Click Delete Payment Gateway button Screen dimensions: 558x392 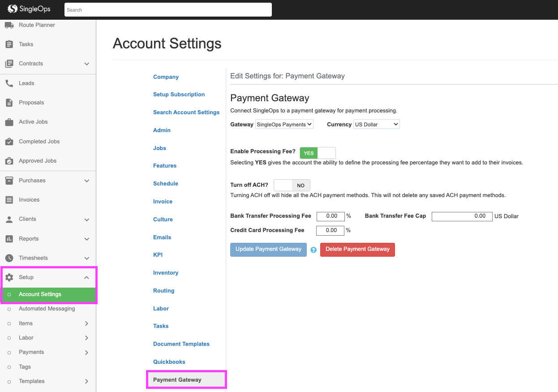357,250
